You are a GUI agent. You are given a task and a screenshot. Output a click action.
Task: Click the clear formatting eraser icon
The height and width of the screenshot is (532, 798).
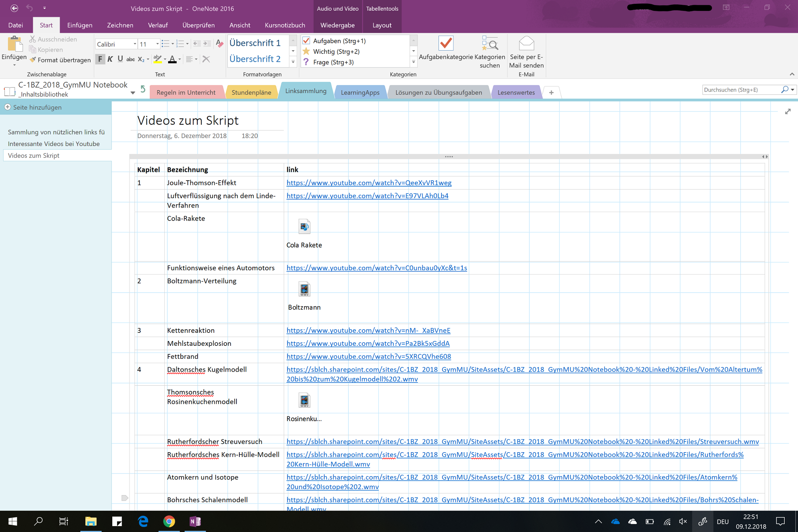pyautogui.click(x=219, y=44)
